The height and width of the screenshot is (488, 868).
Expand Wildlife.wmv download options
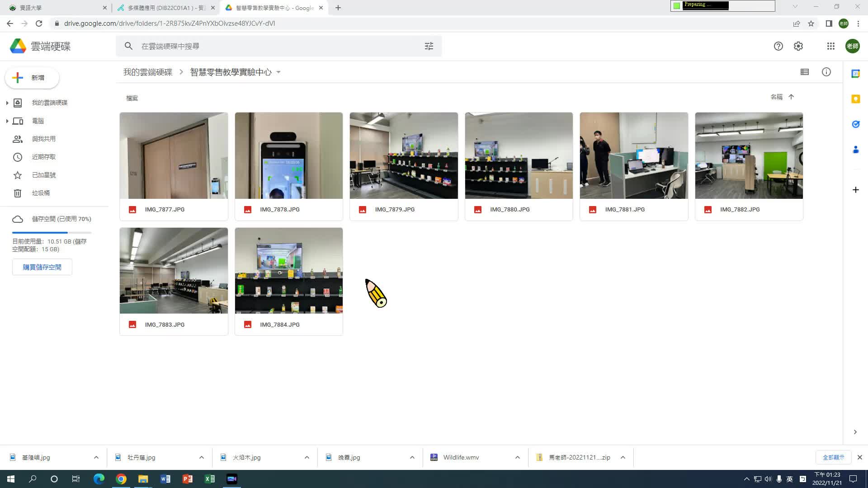pos(518,457)
